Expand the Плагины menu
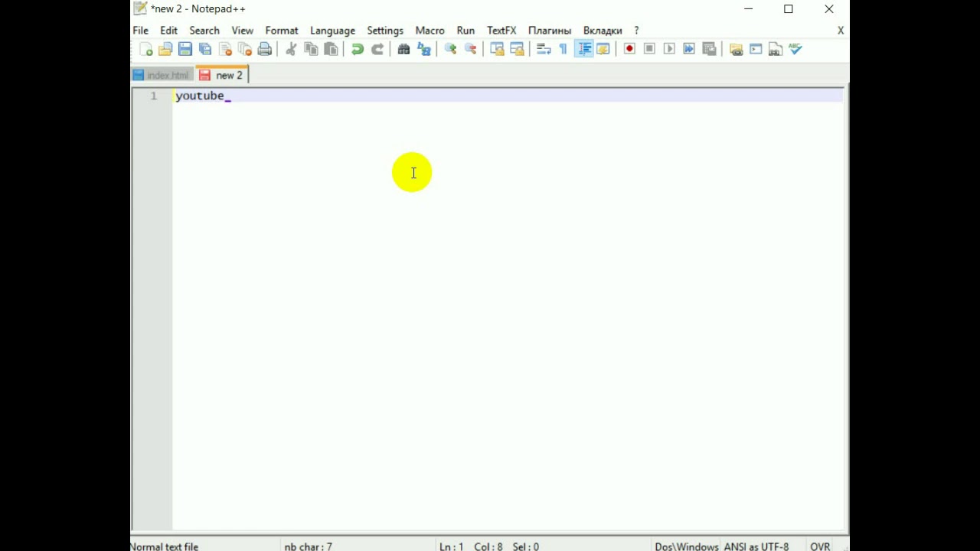The image size is (980, 551). 549,31
